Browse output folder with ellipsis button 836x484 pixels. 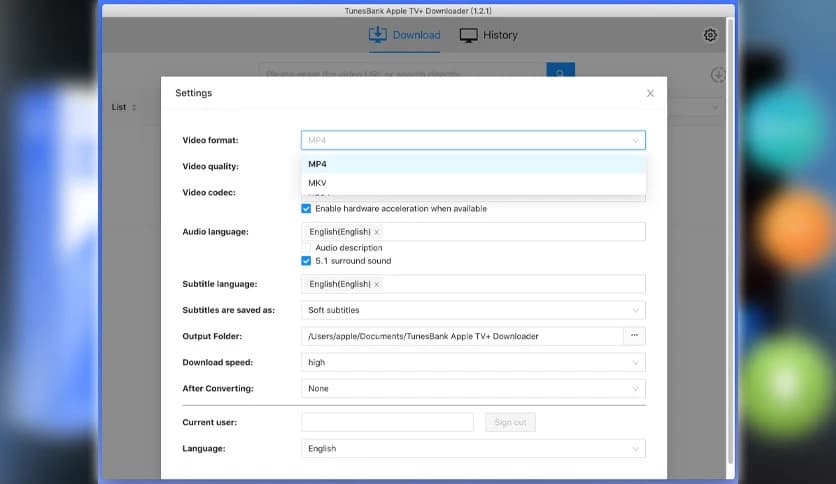[x=634, y=336]
